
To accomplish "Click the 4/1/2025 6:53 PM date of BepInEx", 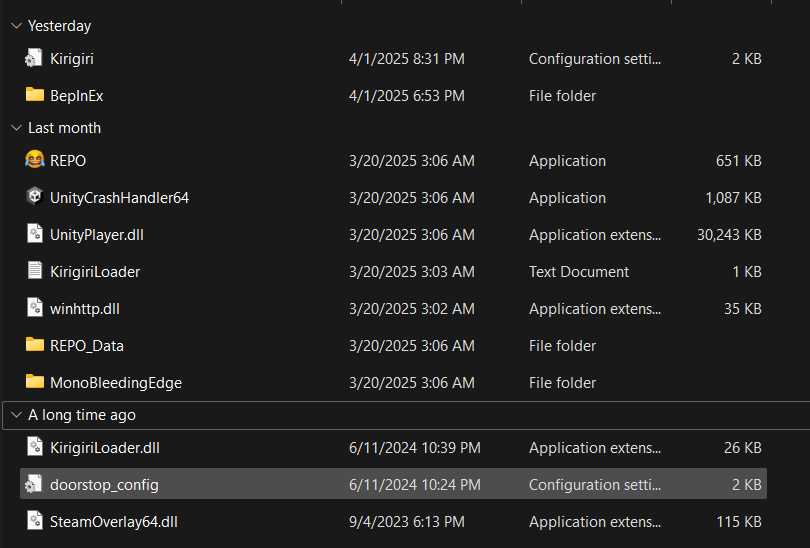I will coord(406,96).
